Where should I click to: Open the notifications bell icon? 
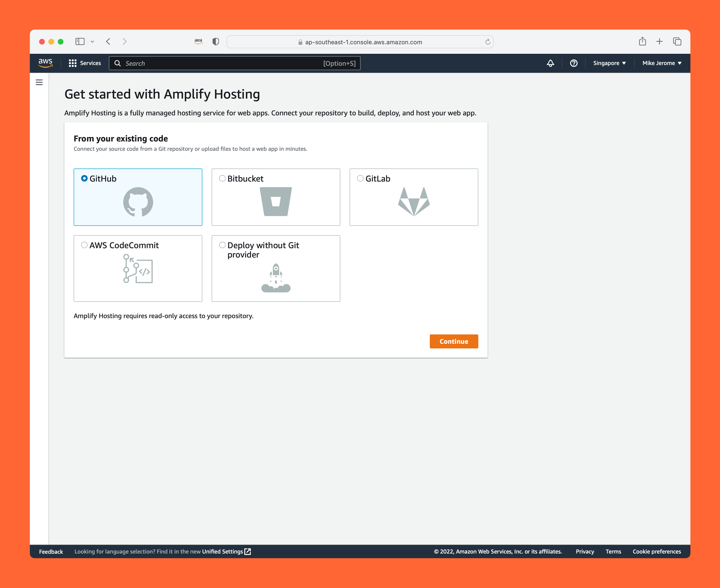[x=550, y=63]
